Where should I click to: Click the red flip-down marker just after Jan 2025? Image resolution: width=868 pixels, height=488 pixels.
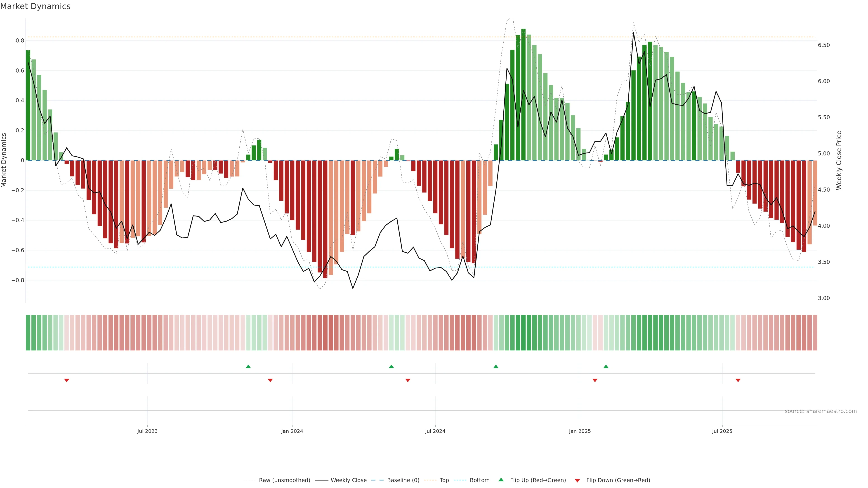tap(595, 380)
